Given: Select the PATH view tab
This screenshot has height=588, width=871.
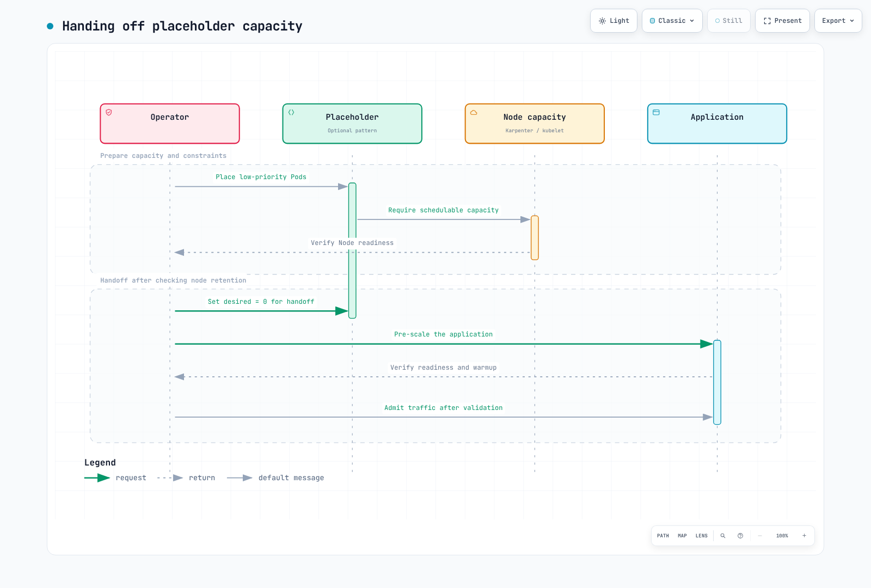Looking at the screenshot, I should 663,536.
